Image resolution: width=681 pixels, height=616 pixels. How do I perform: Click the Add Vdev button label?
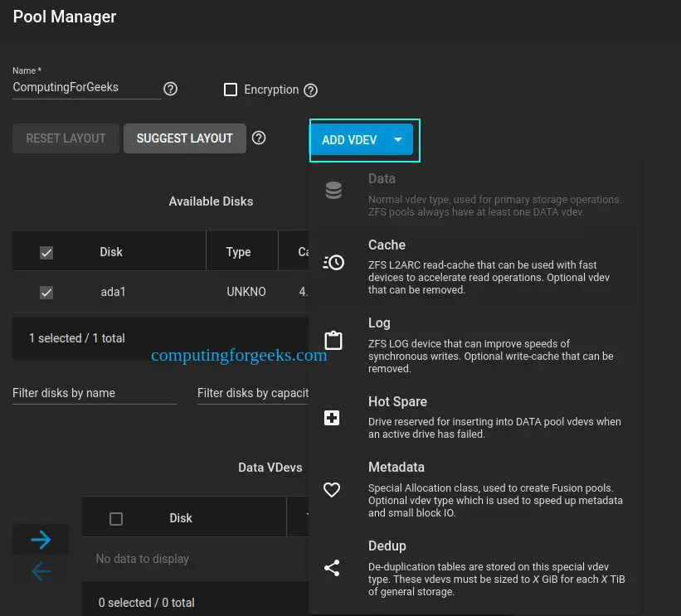click(349, 140)
